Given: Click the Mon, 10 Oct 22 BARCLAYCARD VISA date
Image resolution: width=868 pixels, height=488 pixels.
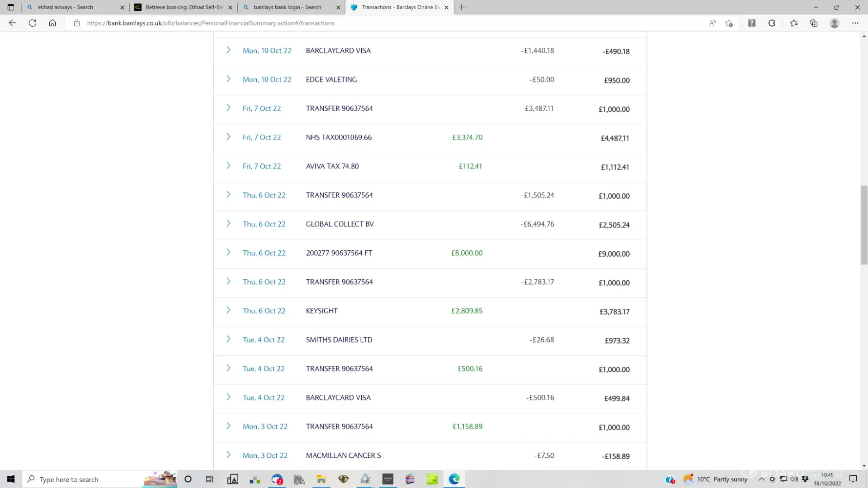Looking at the screenshot, I should click(267, 51).
